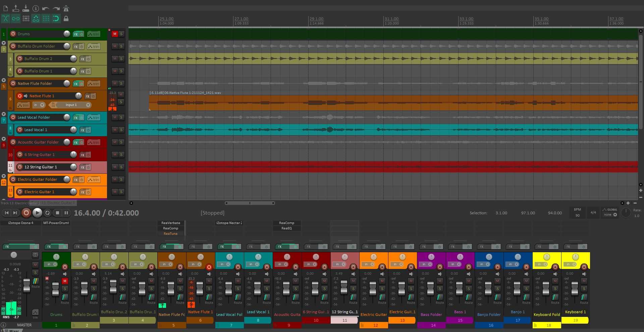644x332 pixels.
Task: Toggle snap magnet icon
Action: pyautogui.click(x=56, y=18)
